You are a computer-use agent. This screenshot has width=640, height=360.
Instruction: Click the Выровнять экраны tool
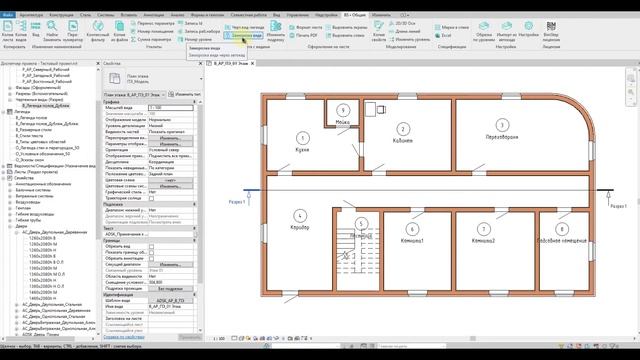tap(347, 27)
